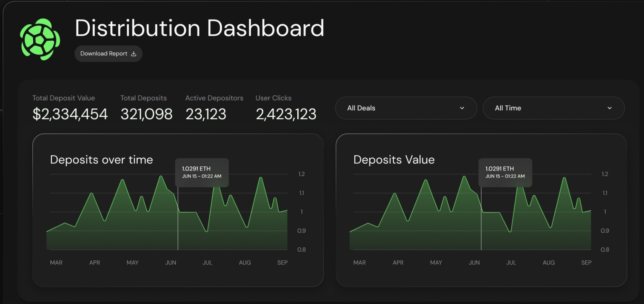
Task: Click the 1.2 gridline label in right chart
Action: [605, 174]
